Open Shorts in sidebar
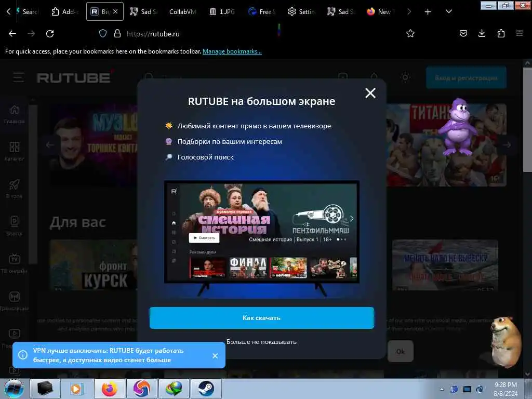This screenshot has height=399, width=532. pos(14,227)
